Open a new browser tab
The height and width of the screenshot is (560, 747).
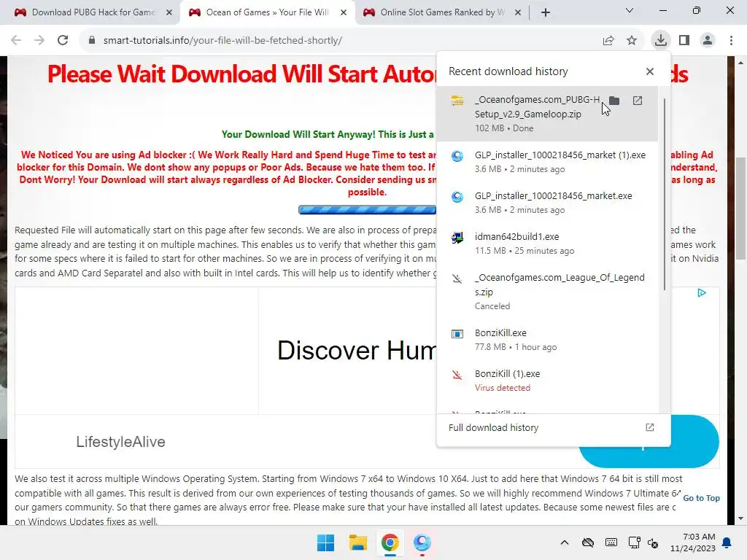pyautogui.click(x=546, y=12)
